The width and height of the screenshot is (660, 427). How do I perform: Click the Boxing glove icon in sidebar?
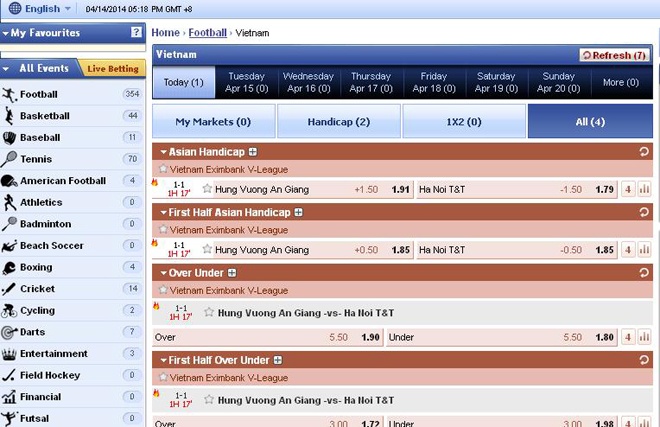click(9, 267)
